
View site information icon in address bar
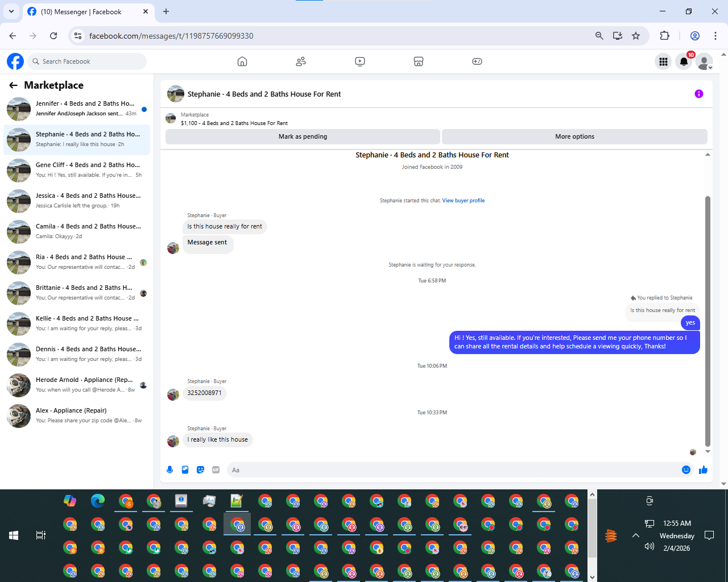pos(78,36)
